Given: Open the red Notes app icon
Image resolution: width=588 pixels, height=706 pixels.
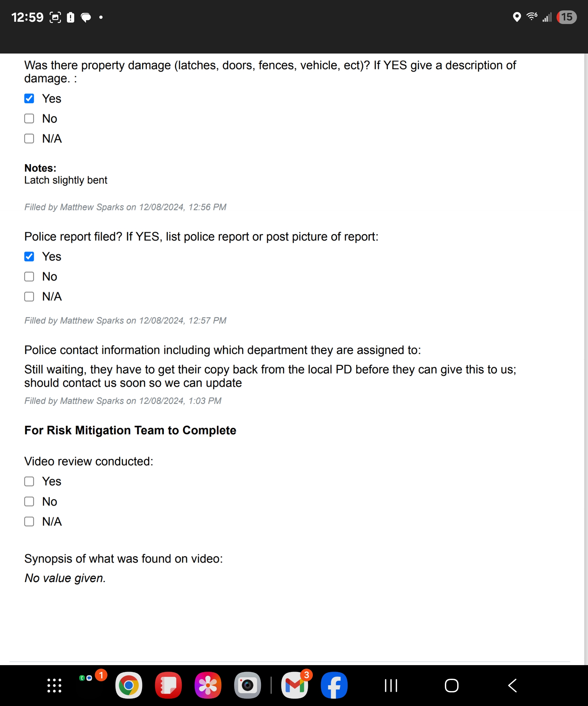Looking at the screenshot, I should click(168, 685).
